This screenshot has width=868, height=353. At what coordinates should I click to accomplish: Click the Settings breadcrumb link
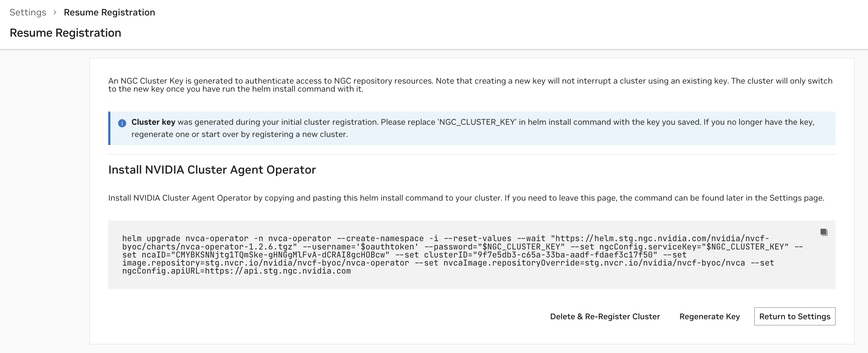coord(28,13)
